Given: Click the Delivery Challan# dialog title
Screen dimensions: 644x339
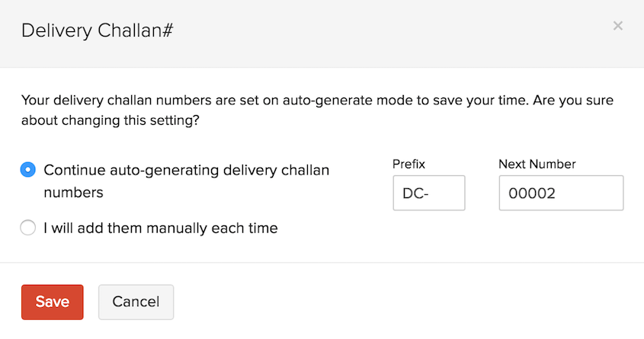Looking at the screenshot, I should click(99, 30).
